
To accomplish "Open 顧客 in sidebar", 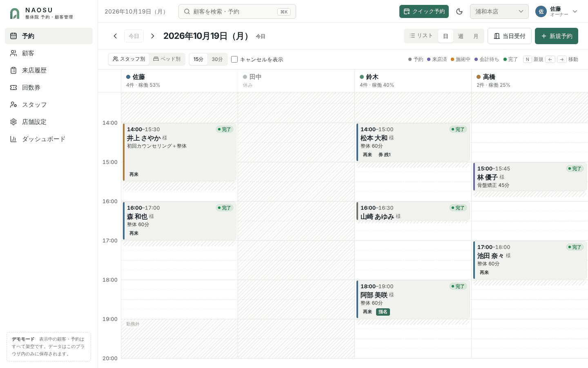I will (49, 53).
